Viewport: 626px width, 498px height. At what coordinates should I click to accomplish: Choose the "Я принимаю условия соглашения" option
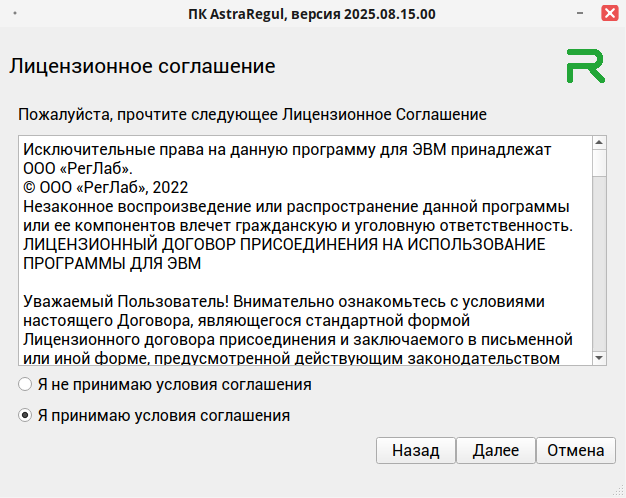click(x=25, y=415)
